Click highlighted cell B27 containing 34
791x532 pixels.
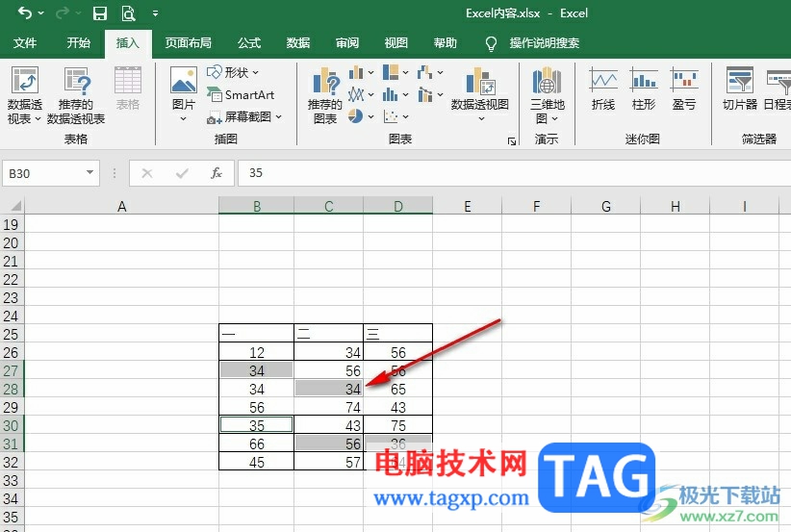pos(256,370)
